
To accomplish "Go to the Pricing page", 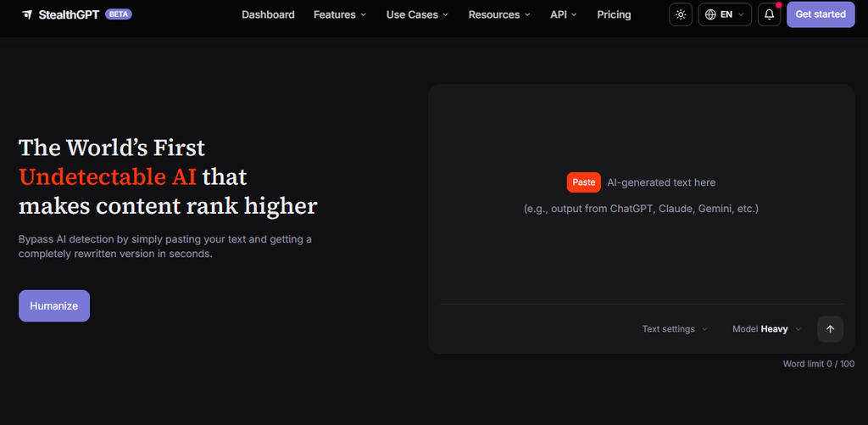I will click(614, 14).
